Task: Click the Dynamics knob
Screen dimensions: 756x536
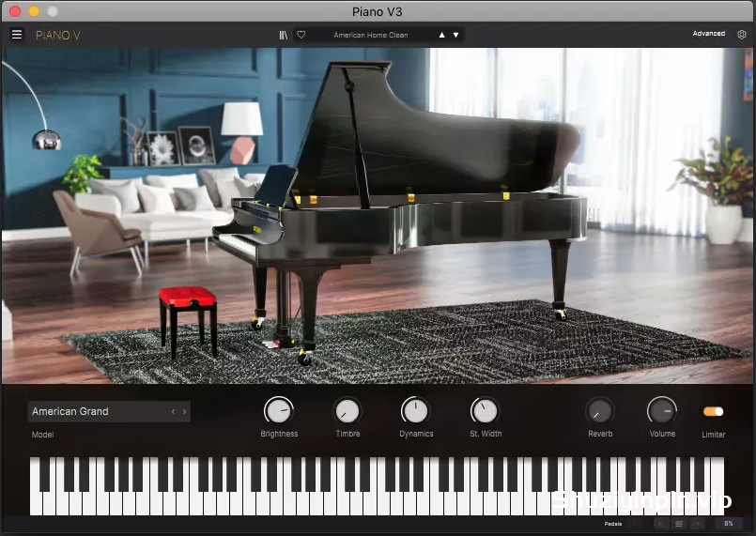Action: [x=415, y=411]
